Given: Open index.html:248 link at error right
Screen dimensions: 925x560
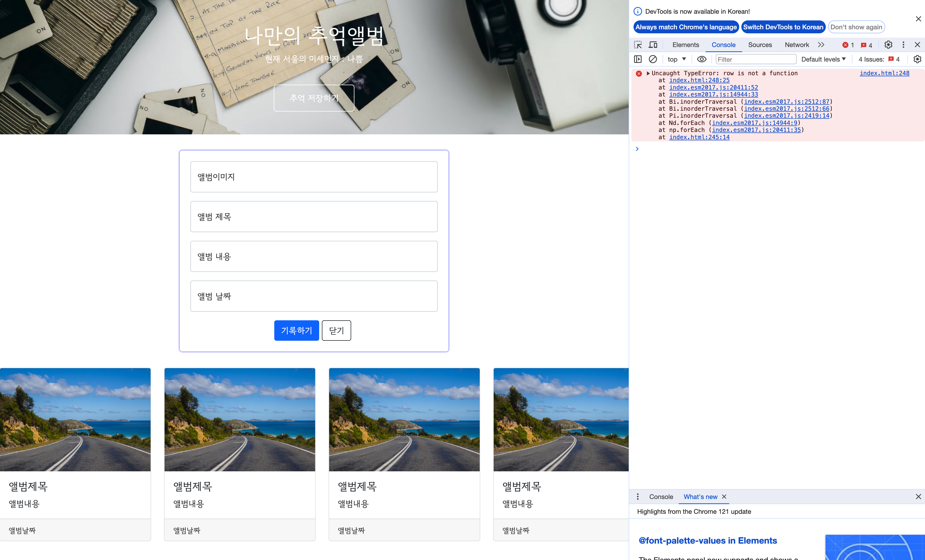Looking at the screenshot, I should [x=884, y=73].
